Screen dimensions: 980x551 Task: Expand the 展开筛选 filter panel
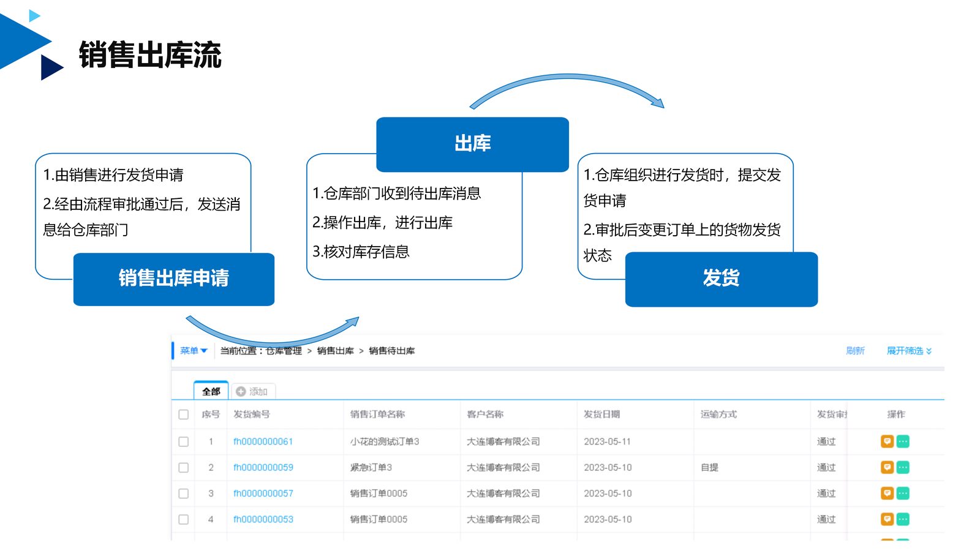[910, 351]
